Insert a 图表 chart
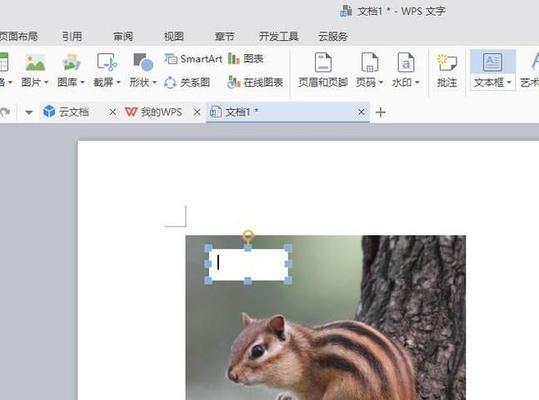The height and width of the screenshot is (400, 539). click(245, 59)
